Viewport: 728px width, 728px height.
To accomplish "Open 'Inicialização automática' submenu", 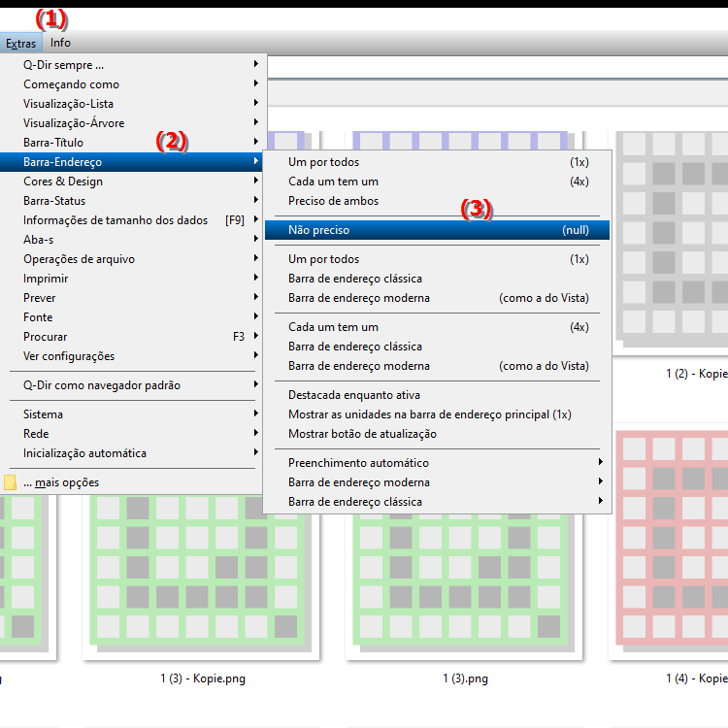I will (x=133, y=453).
